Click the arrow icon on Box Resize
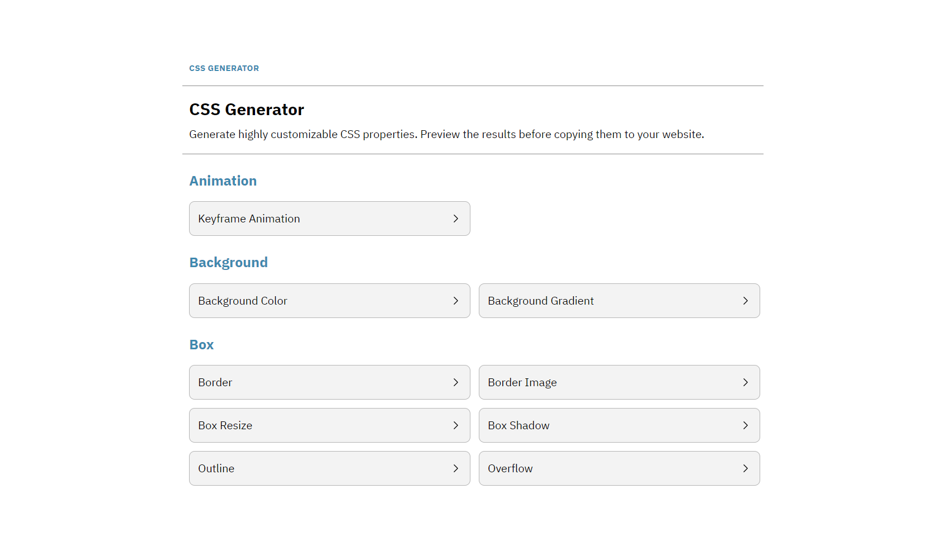Screen dimensions: 947x560 point(456,425)
